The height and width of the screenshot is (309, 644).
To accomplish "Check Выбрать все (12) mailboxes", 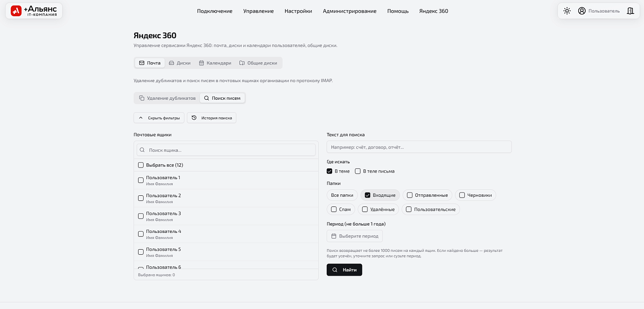I will (141, 165).
